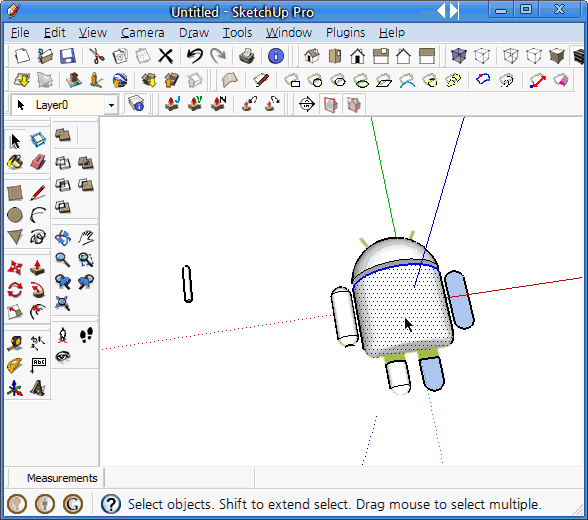The height and width of the screenshot is (520, 588).
Task: Activate the Push/Pull tool
Action: click(38, 268)
